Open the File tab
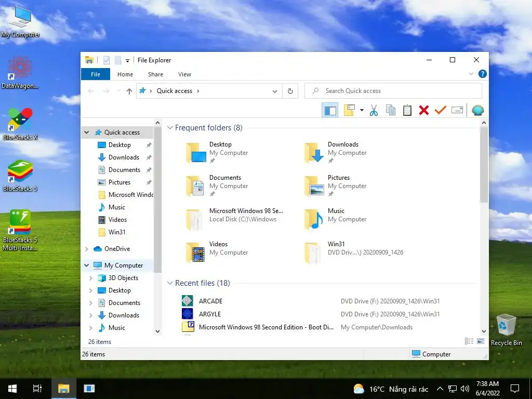The height and width of the screenshot is (399, 532). coord(96,74)
